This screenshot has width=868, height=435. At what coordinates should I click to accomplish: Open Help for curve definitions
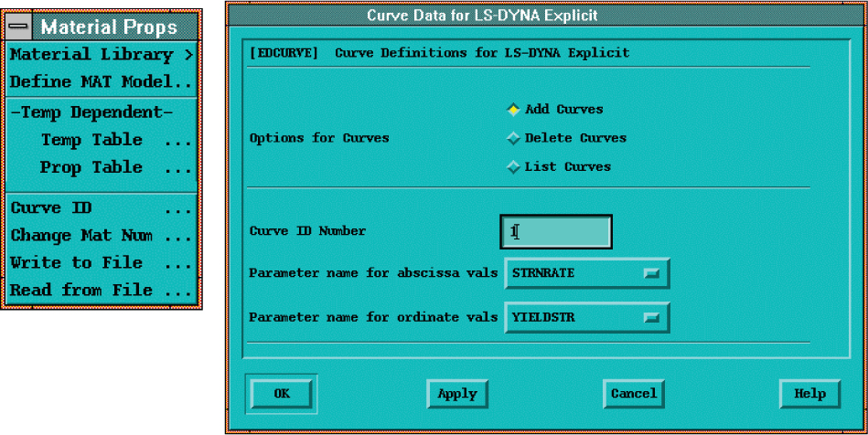click(809, 394)
